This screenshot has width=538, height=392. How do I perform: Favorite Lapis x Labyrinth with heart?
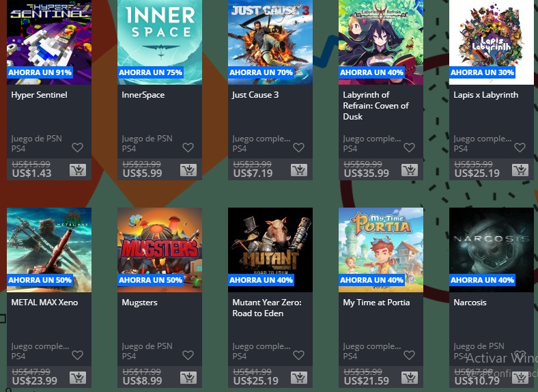pyautogui.click(x=520, y=148)
